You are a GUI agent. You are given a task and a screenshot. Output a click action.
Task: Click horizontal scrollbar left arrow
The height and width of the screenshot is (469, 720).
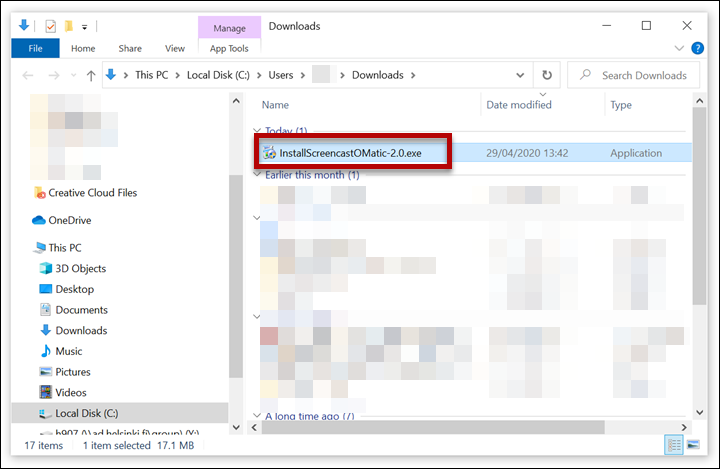coord(255,427)
